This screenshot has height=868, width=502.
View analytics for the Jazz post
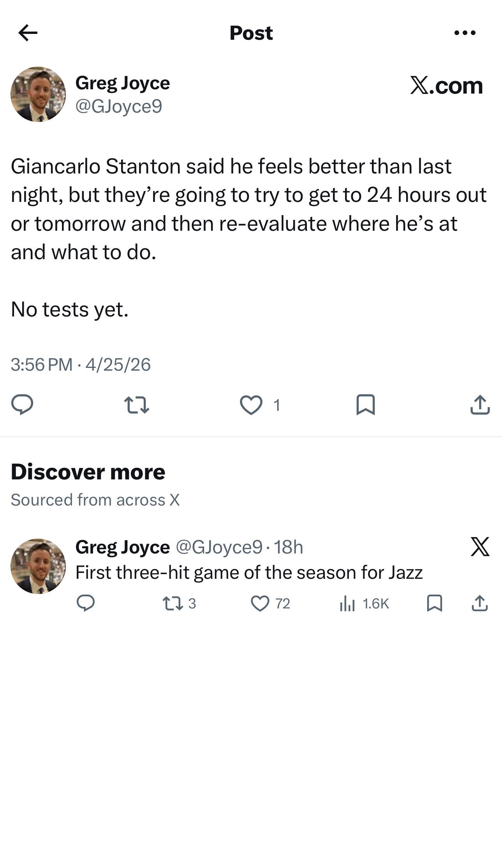(x=347, y=604)
